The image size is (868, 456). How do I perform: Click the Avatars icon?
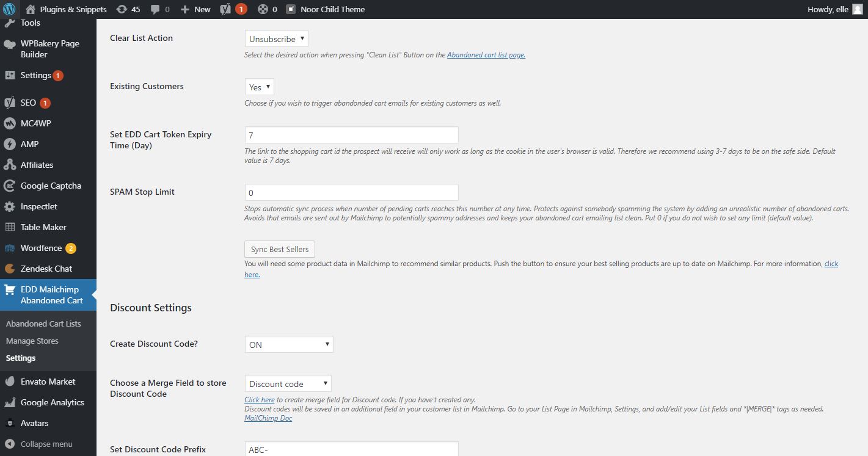9,423
